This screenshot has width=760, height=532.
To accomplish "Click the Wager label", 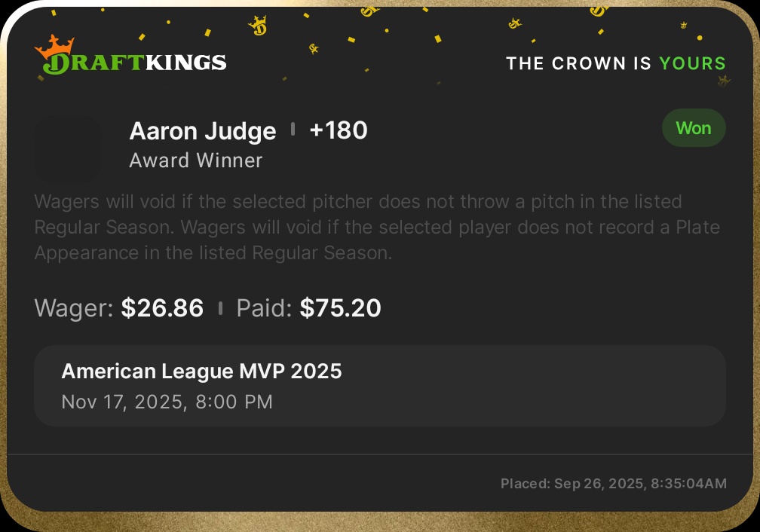I will pos(74,308).
